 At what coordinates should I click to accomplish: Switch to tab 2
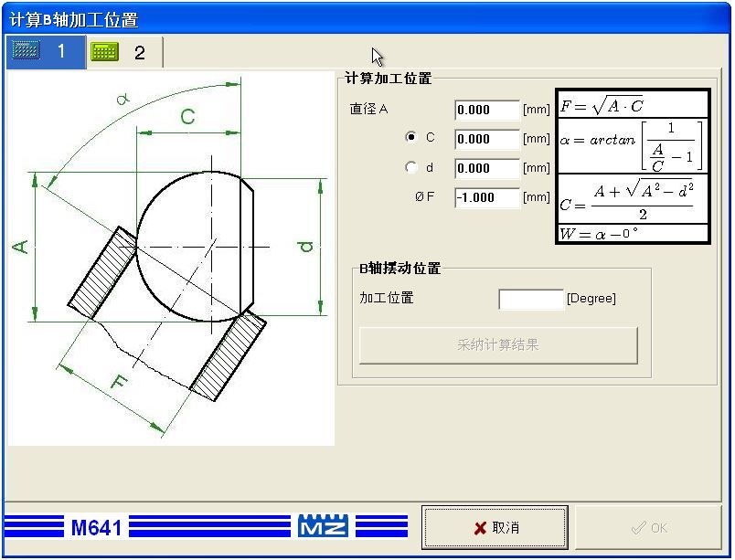124,52
